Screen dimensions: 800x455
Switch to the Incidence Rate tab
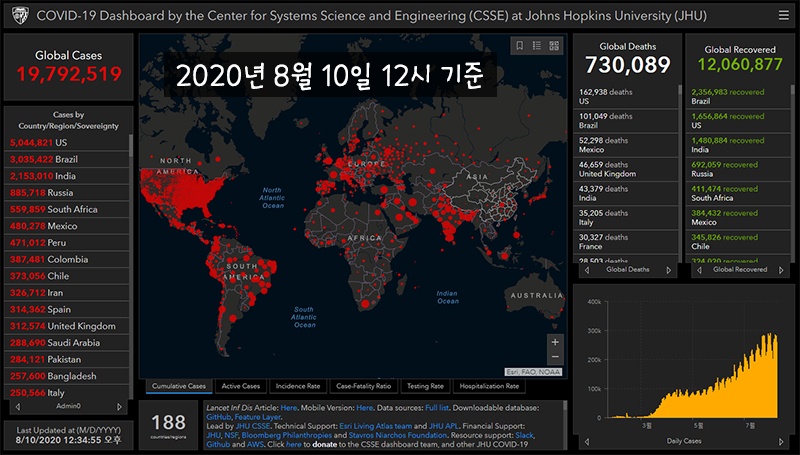(298, 386)
